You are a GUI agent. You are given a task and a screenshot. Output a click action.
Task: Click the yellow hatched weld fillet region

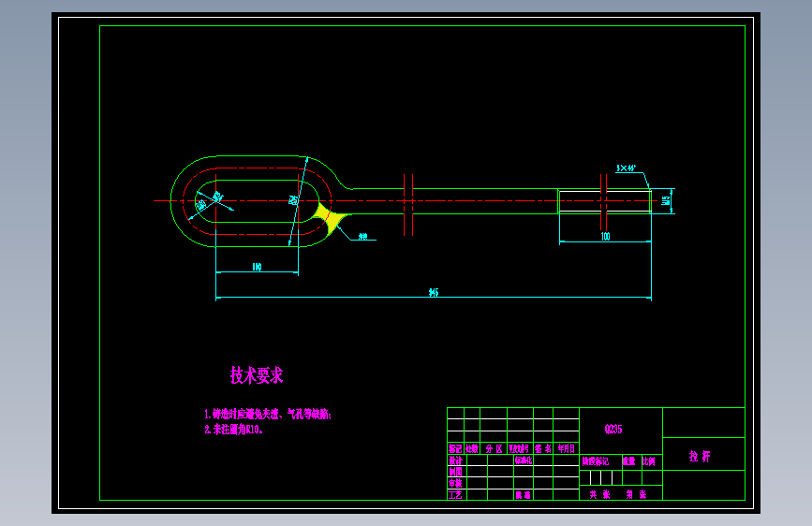coord(330,217)
